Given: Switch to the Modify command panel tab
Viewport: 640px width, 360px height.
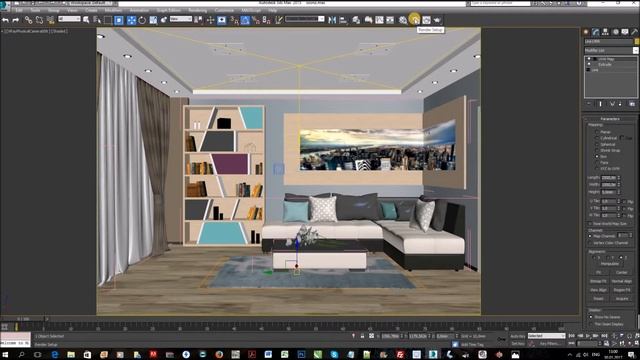Looking at the screenshot, I should pos(596,32).
